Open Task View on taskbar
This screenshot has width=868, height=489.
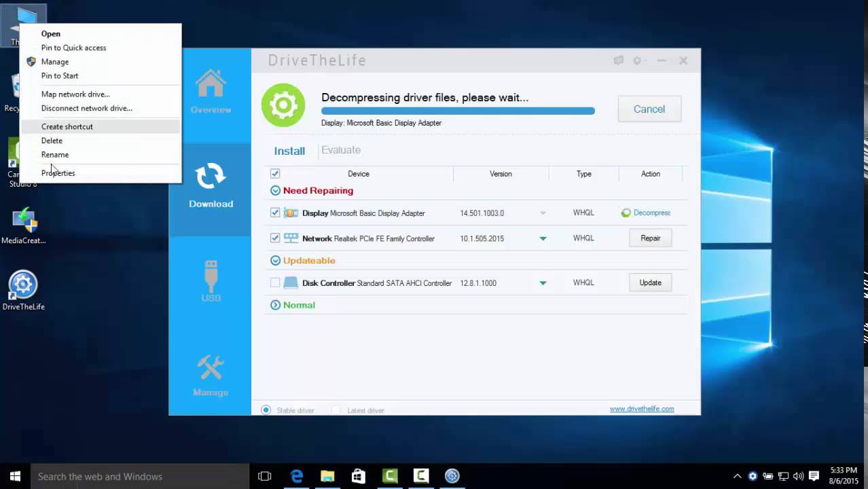click(265, 476)
